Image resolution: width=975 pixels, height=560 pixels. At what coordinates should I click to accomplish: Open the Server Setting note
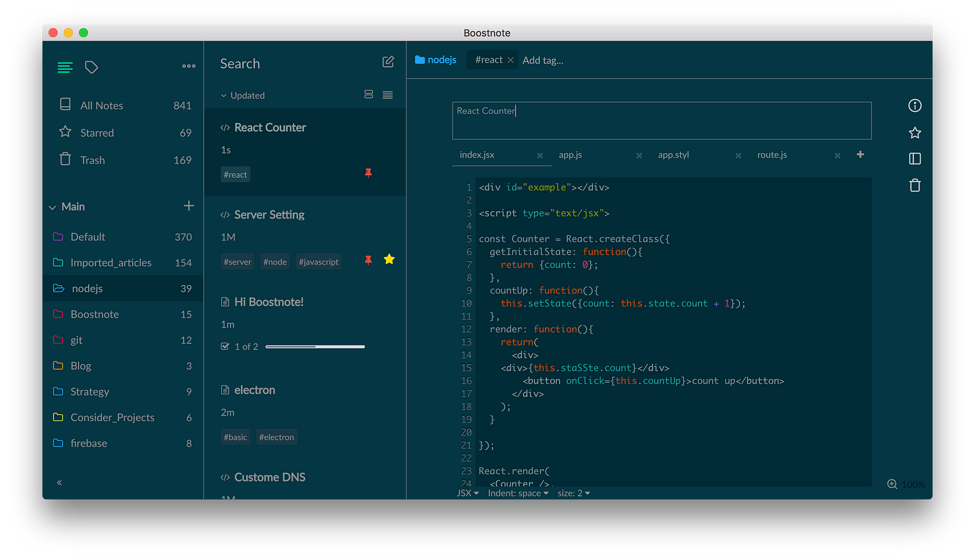click(305, 239)
